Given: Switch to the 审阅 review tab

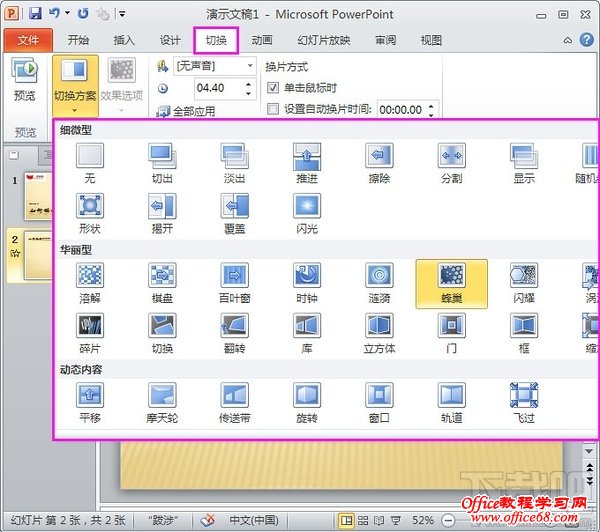Looking at the screenshot, I should [x=385, y=40].
